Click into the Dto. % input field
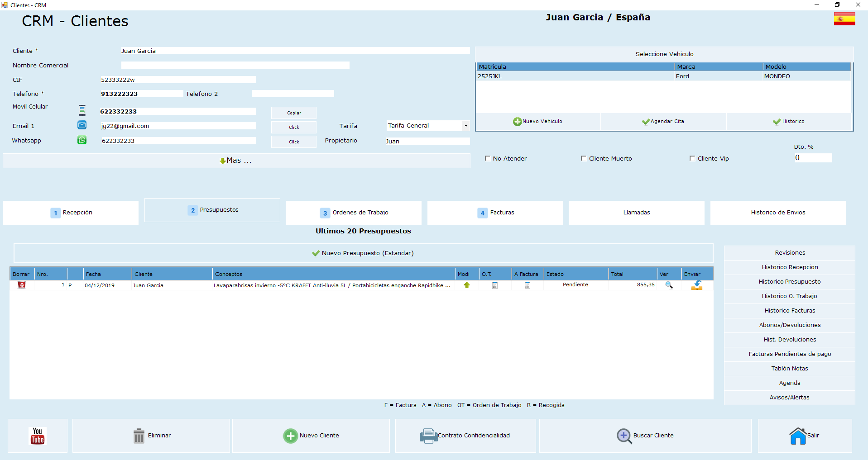 (813, 158)
